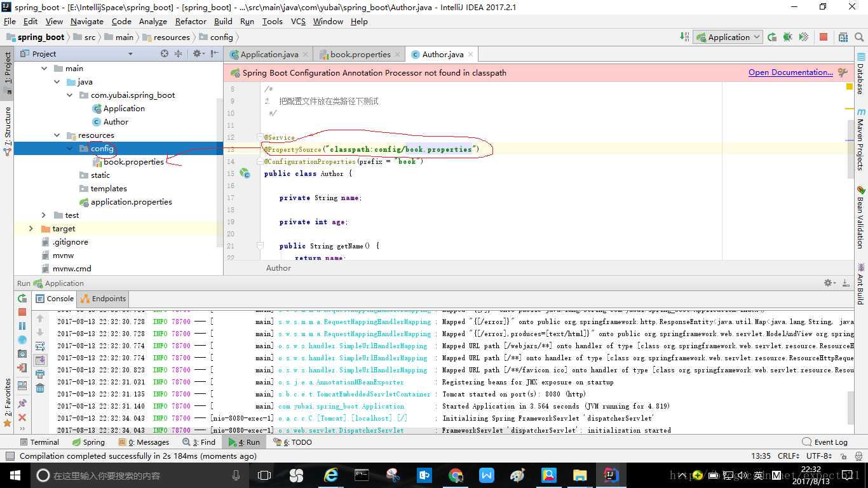
Task: Open the 6: TODO tool window
Action: (x=292, y=442)
